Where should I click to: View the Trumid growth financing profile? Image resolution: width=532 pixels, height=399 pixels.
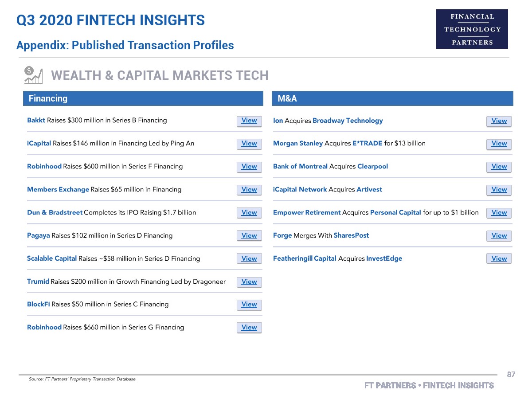[249, 282]
